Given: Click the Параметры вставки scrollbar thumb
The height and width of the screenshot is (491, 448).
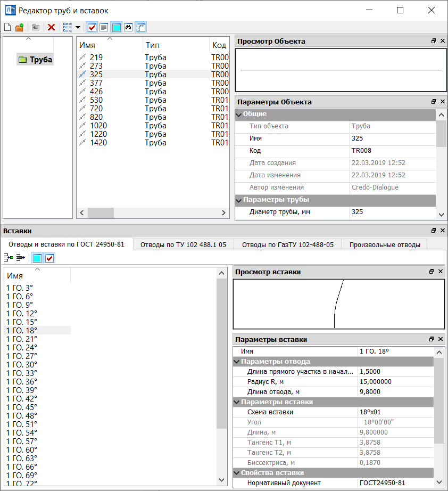Looking at the screenshot, I should [x=439, y=401].
